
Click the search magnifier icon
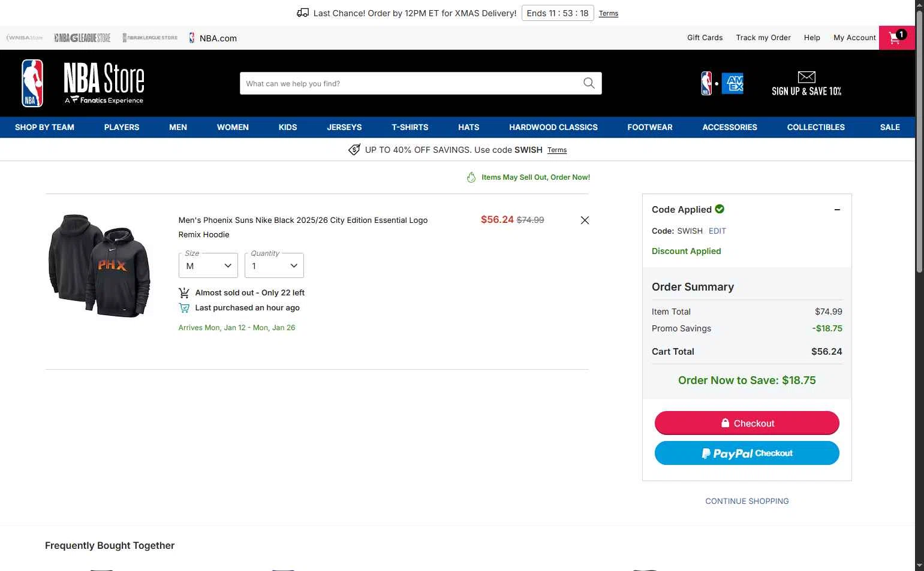click(x=589, y=83)
